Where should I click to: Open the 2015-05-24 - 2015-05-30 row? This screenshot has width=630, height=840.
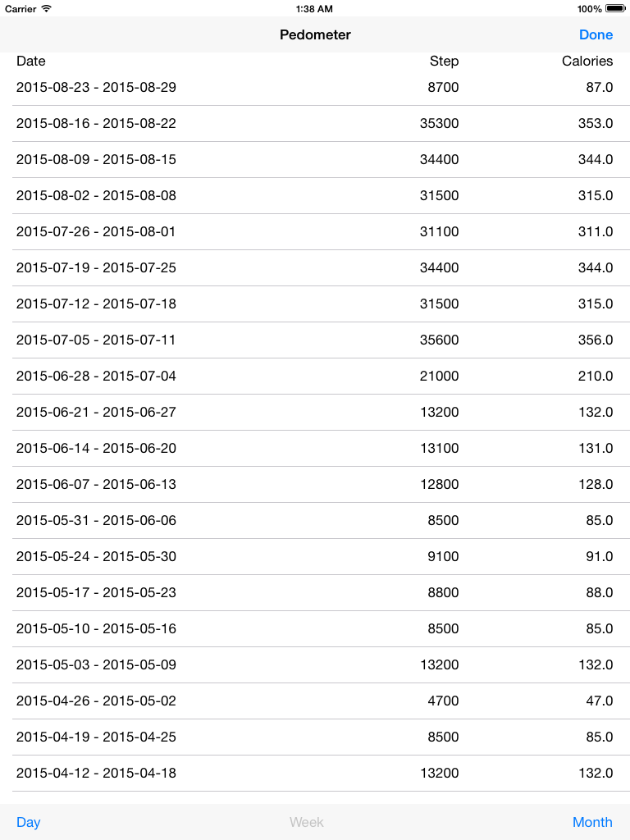(x=315, y=557)
